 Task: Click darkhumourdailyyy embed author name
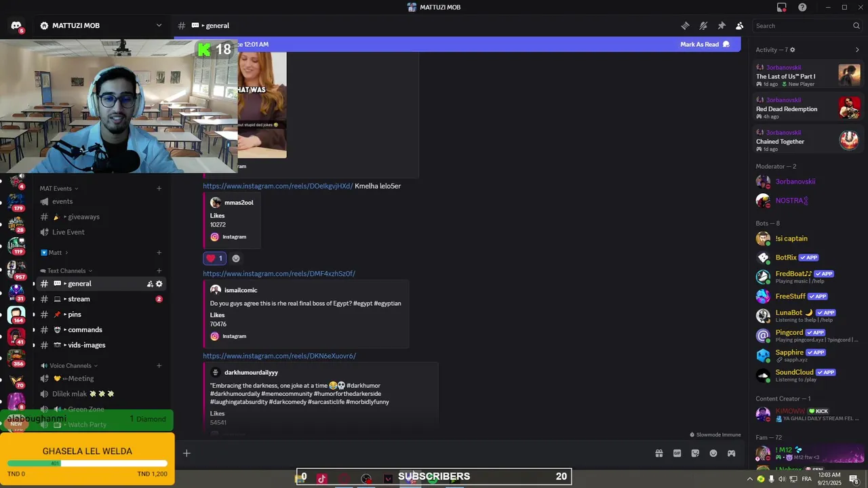(x=251, y=373)
